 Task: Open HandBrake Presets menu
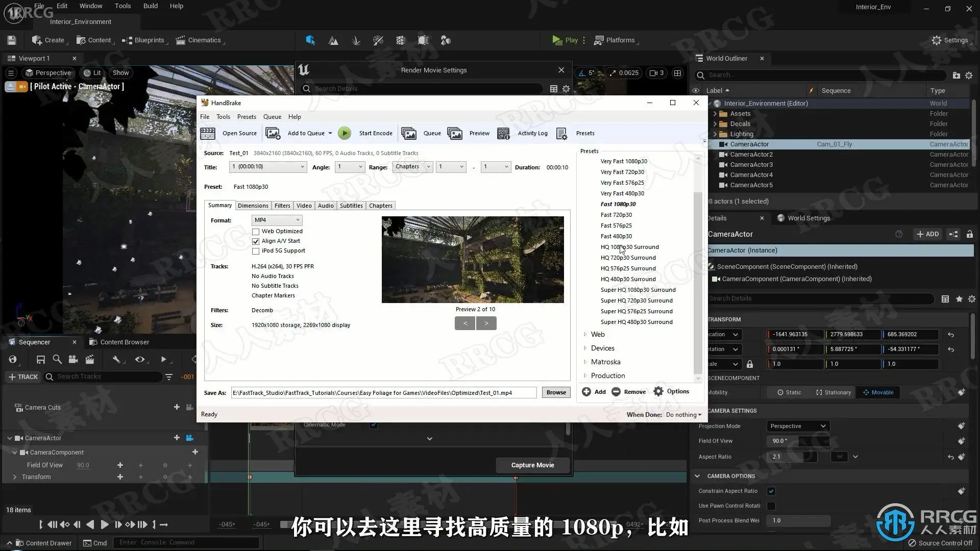[247, 117]
